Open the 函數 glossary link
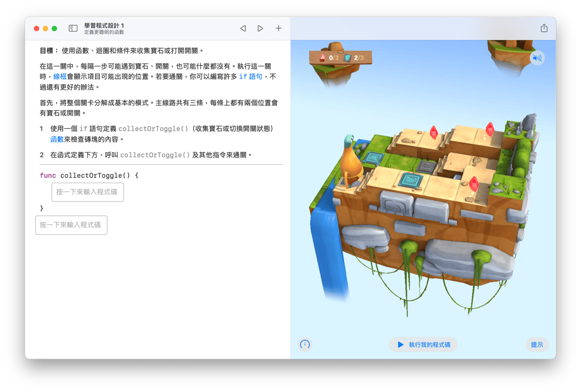 [x=57, y=139]
